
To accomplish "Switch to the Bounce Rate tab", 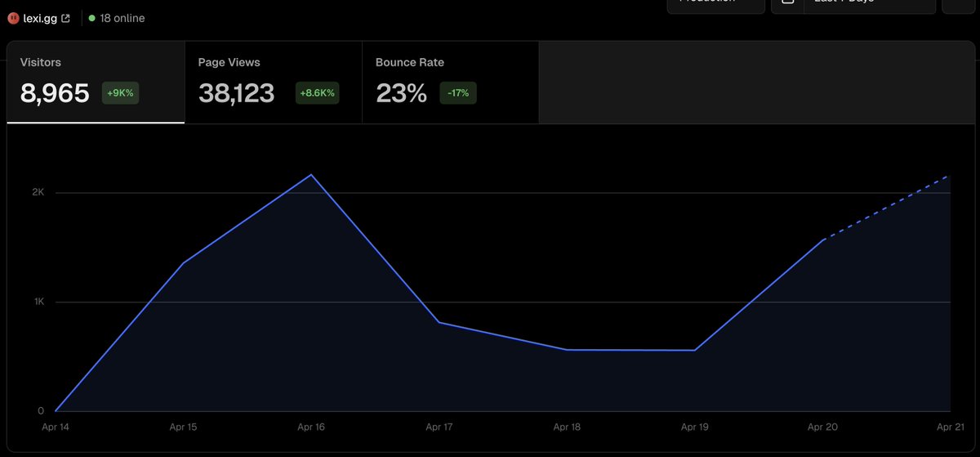I will tap(451, 83).
